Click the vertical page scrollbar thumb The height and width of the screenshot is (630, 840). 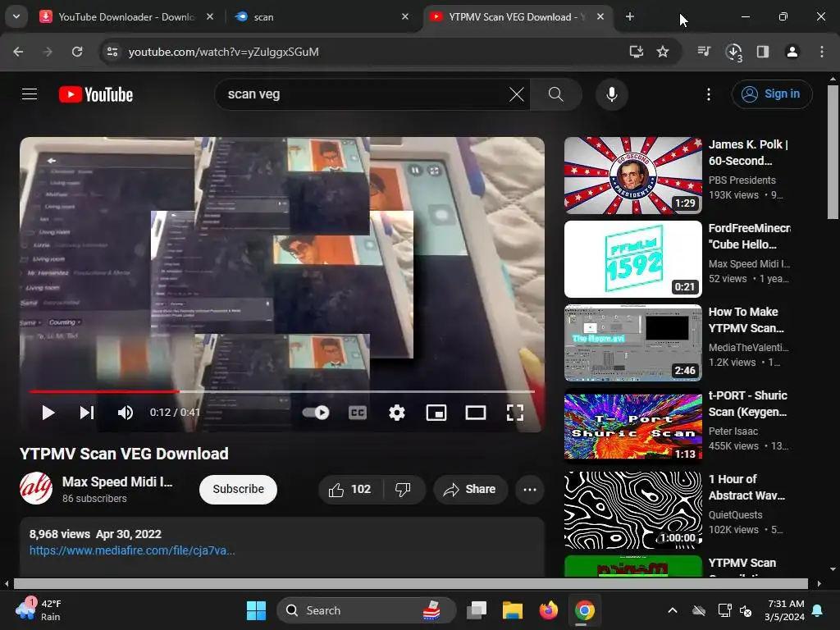(x=833, y=152)
